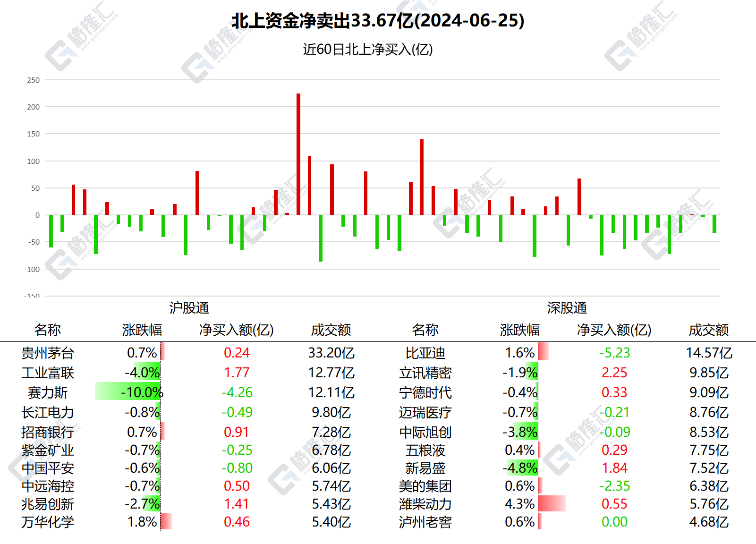Viewport: 756px width, 544px height.
Task: Click 比亚迪 net buy value -5.23
Action: coord(614,353)
